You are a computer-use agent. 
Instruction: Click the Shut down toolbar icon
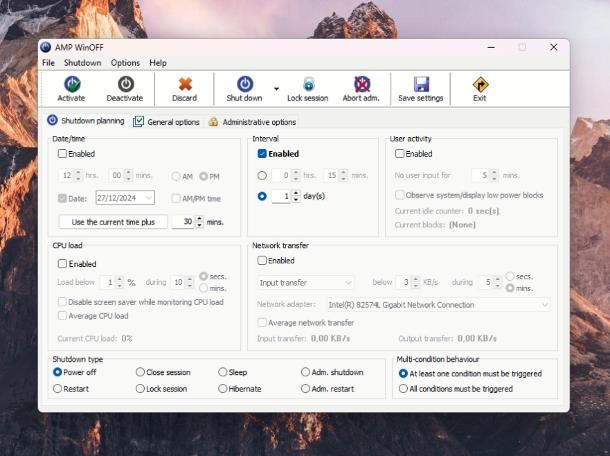(x=245, y=84)
